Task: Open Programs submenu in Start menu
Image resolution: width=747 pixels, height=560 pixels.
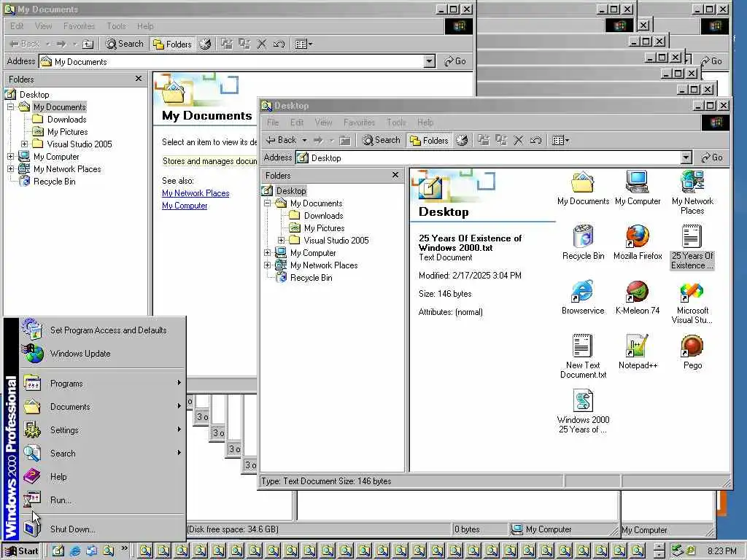Action: (102, 384)
